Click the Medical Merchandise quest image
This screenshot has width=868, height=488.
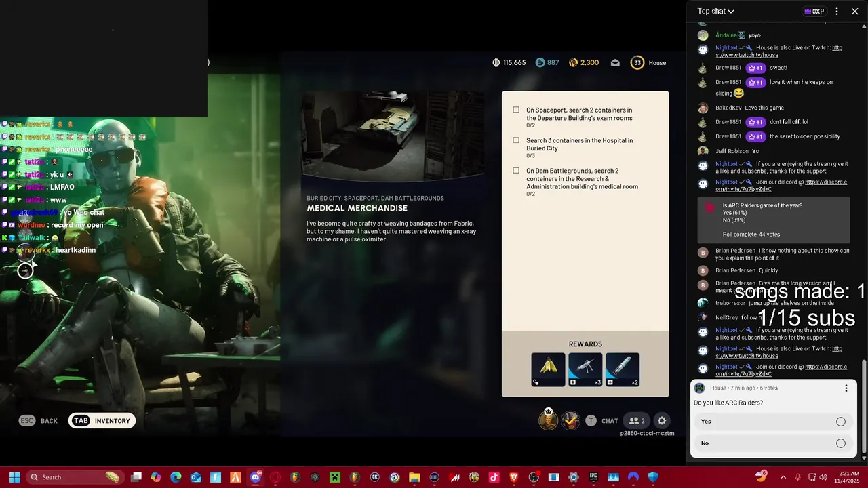point(393,137)
